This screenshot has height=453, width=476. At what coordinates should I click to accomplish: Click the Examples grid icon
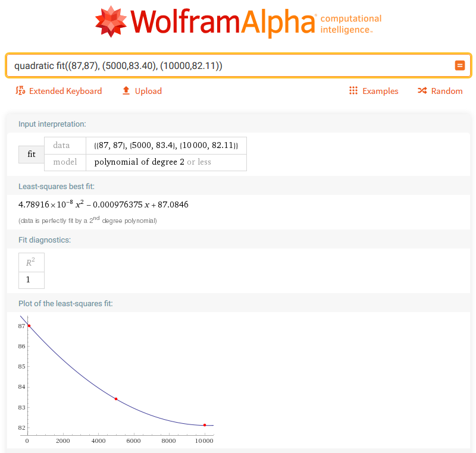pyautogui.click(x=353, y=91)
